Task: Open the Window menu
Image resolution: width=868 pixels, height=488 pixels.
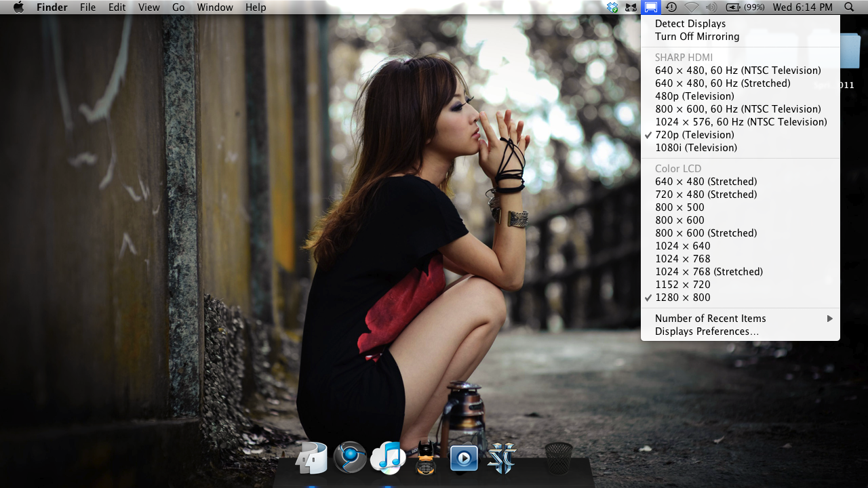Action: (x=215, y=7)
